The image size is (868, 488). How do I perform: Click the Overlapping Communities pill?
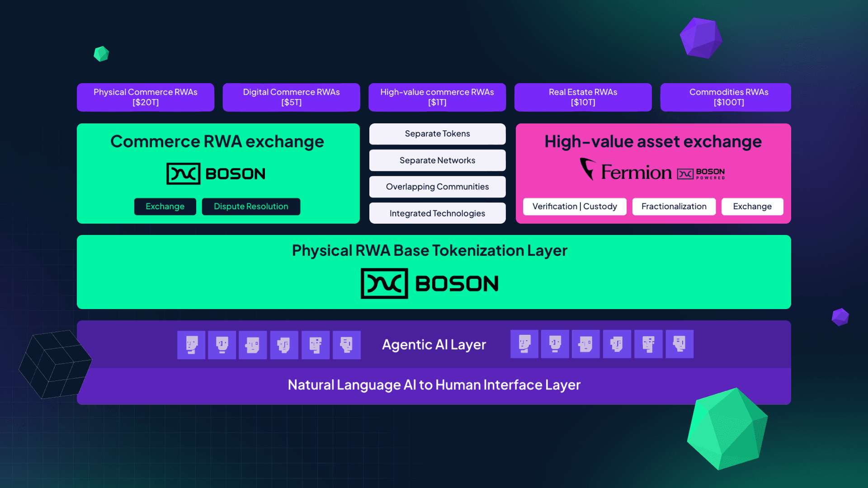coord(437,187)
